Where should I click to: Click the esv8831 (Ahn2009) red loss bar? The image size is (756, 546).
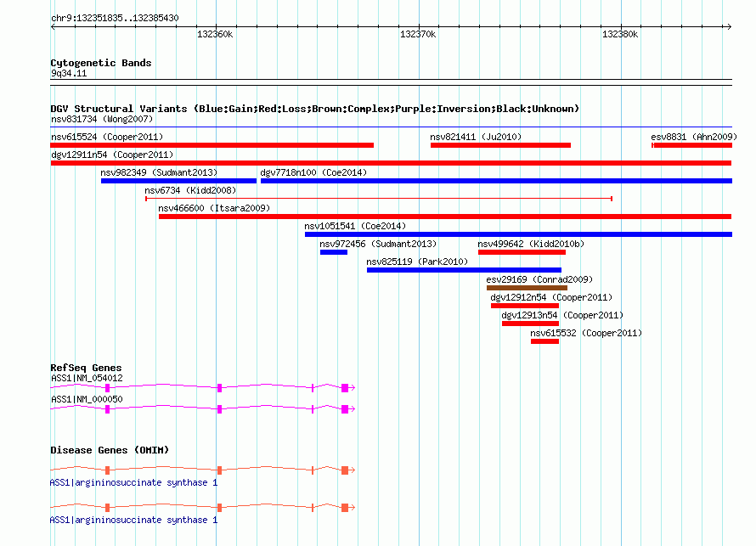point(692,145)
